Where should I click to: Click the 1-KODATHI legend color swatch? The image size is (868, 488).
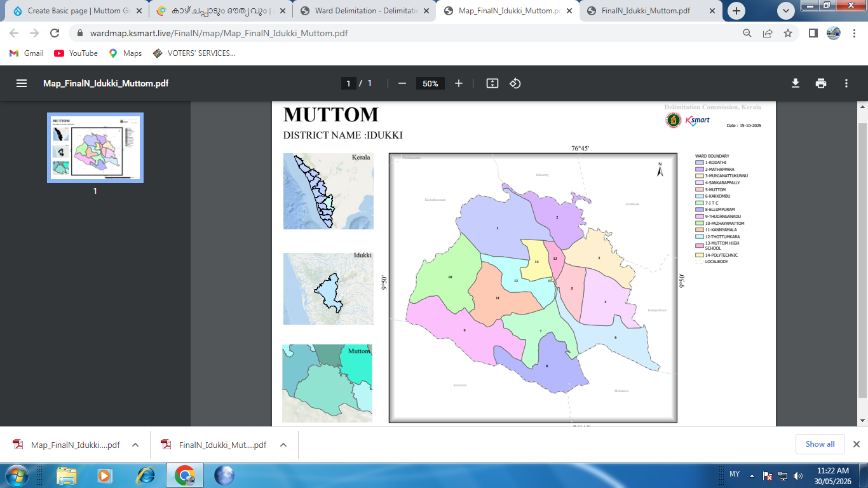tap(700, 163)
